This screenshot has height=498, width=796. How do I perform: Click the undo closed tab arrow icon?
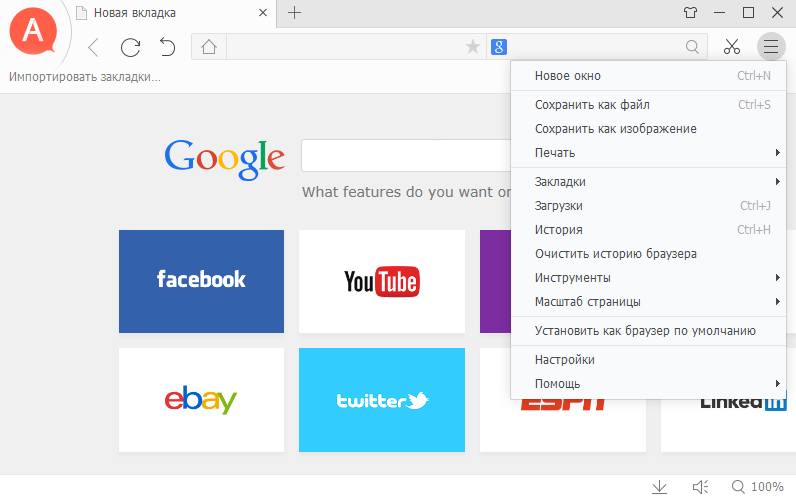click(167, 47)
